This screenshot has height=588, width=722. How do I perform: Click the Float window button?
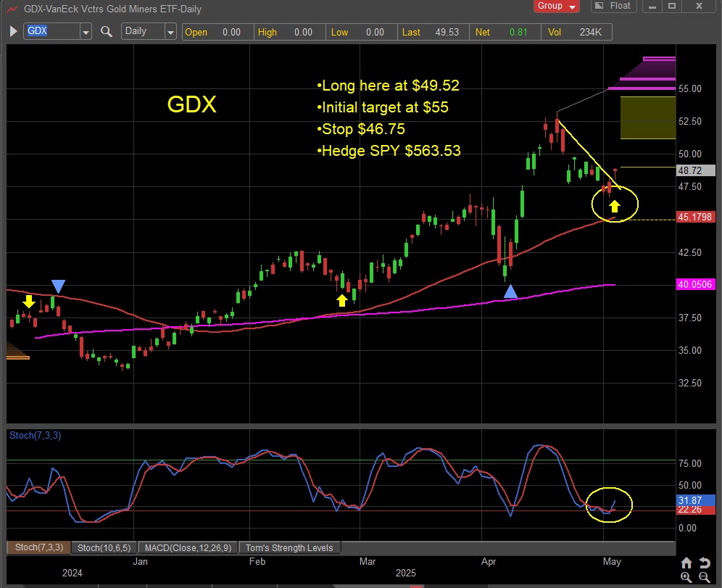pyautogui.click(x=613, y=6)
